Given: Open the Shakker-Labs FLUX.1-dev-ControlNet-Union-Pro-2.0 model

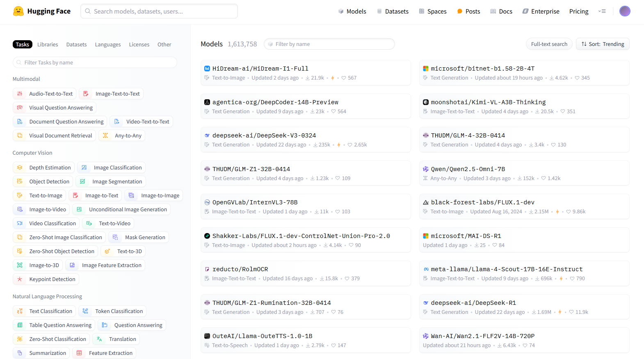Looking at the screenshot, I should [306, 240].
